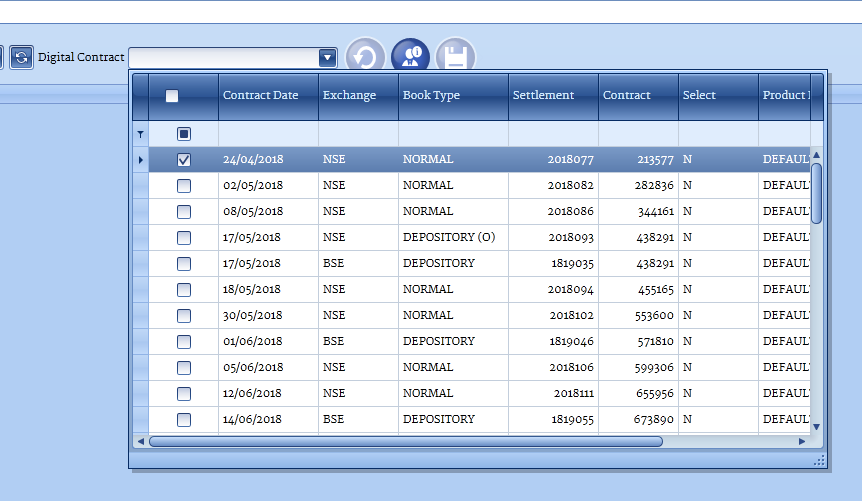The image size is (862, 501).
Task: Click the vertical scrollbar down arrow
Action: (816, 426)
